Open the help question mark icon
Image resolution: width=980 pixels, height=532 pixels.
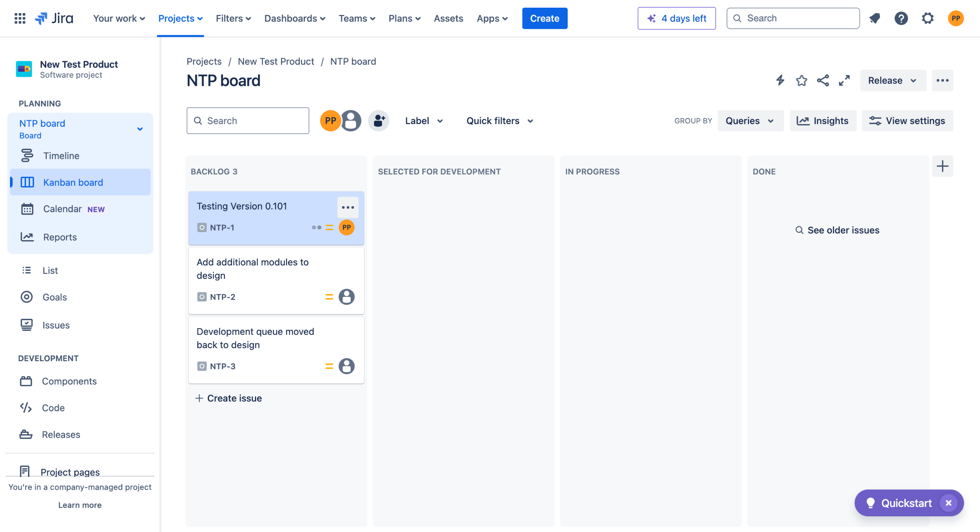[x=901, y=18]
